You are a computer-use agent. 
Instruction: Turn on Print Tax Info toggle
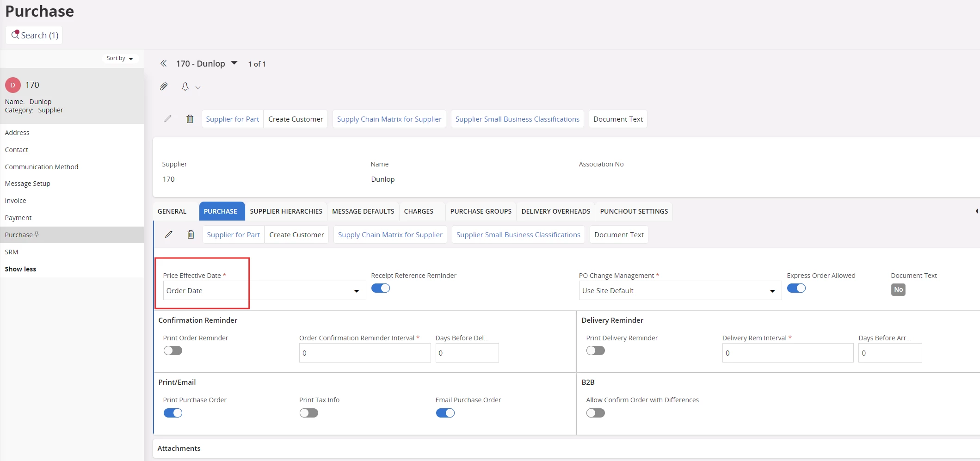[308, 413]
